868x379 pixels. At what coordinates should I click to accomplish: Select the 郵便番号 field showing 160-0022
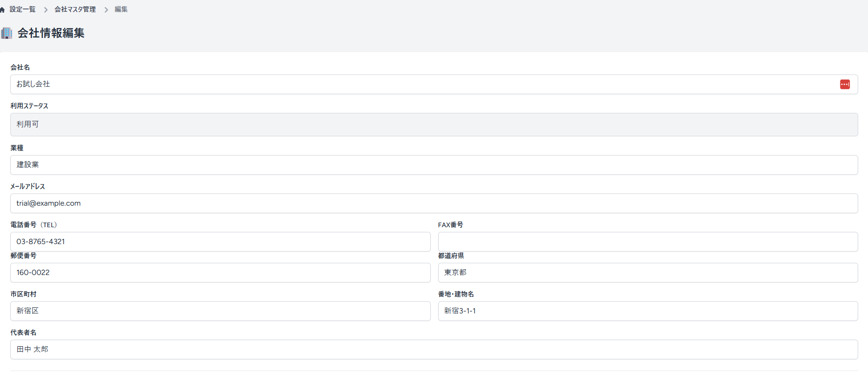[x=220, y=273]
